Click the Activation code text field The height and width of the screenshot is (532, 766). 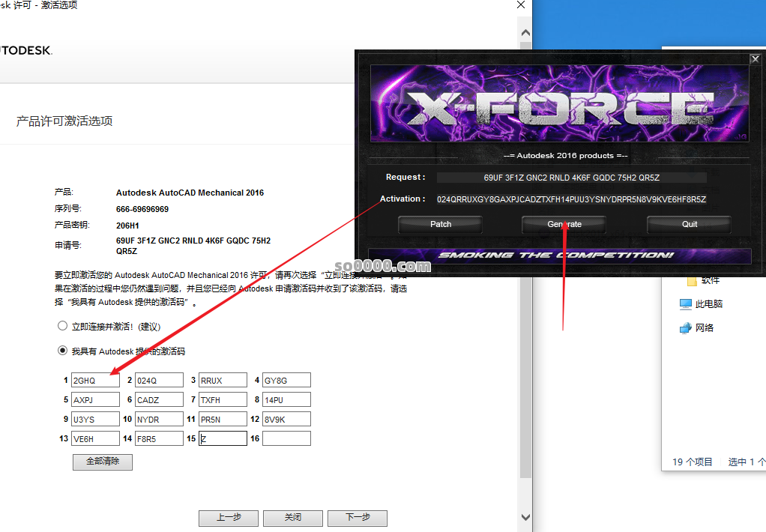571,199
